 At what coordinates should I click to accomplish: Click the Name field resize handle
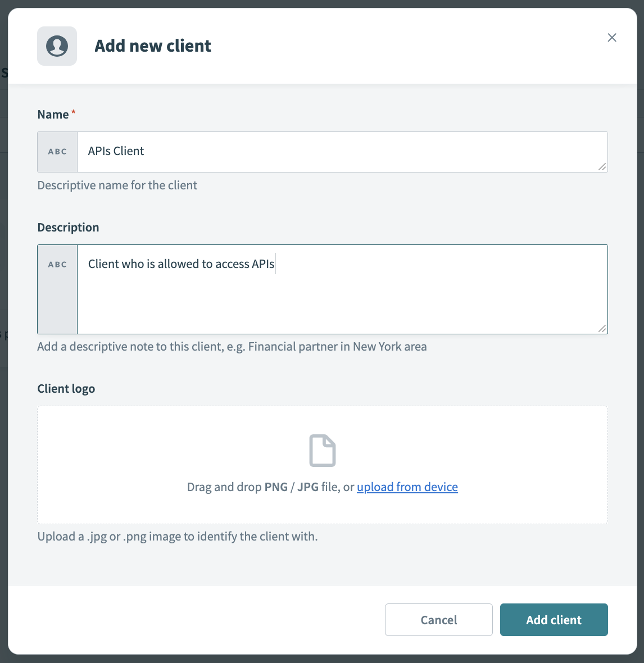click(602, 167)
